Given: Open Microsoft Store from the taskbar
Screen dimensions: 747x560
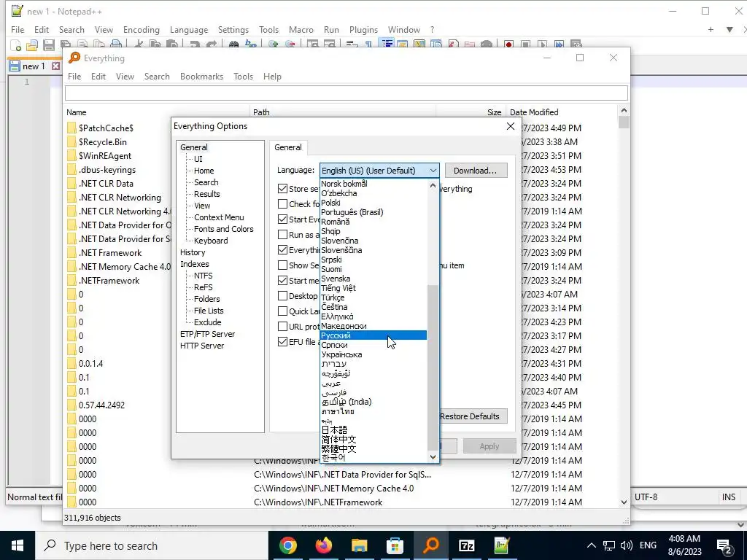Looking at the screenshot, I should 395,545.
